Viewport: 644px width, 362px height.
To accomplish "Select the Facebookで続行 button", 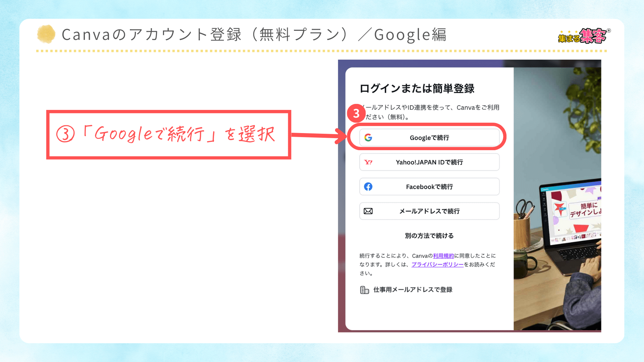I will coord(429,187).
